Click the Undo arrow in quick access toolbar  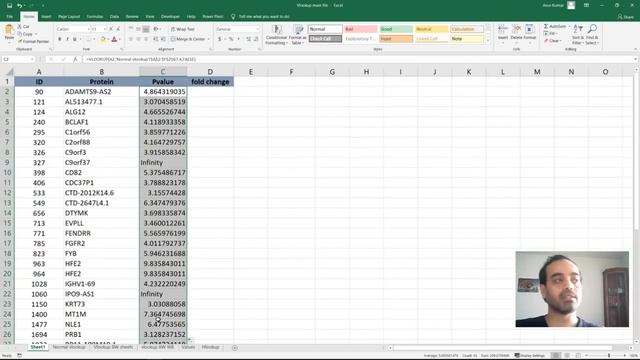(19, 6)
